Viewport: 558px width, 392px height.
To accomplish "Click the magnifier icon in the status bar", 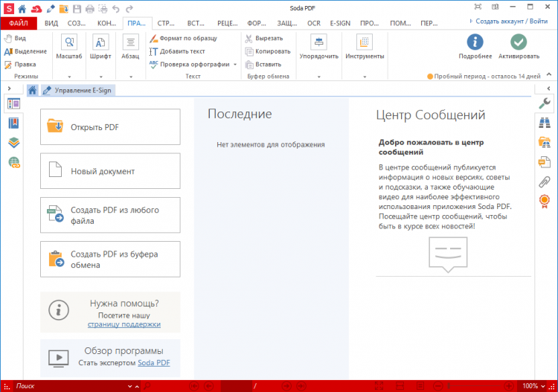I will (x=147, y=386).
